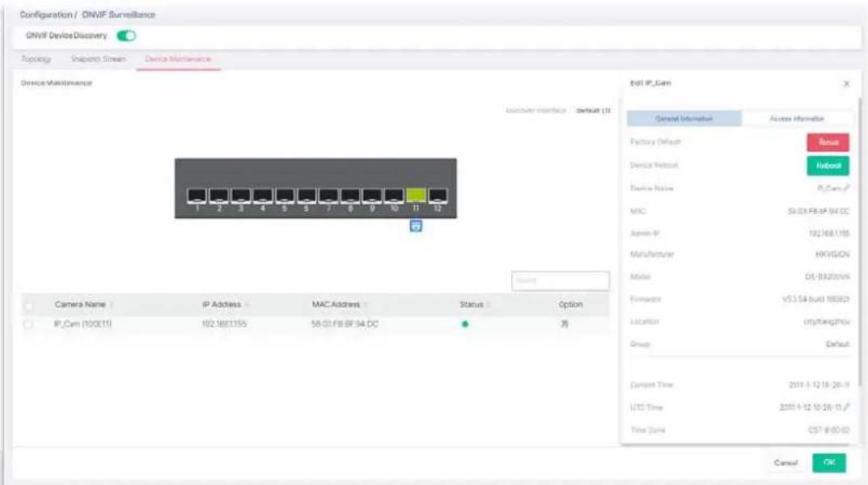This screenshot has height=485, width=868.
Task: Click the Group value Default
Action: (837, 344)
